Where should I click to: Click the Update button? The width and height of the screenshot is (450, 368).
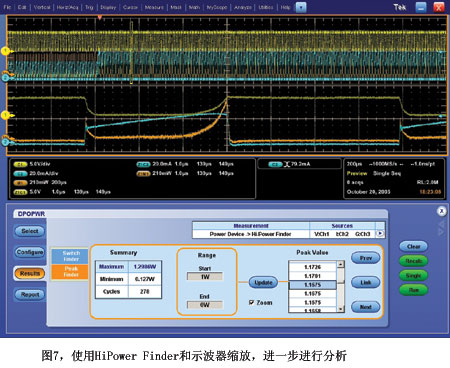tap(263, 283)
